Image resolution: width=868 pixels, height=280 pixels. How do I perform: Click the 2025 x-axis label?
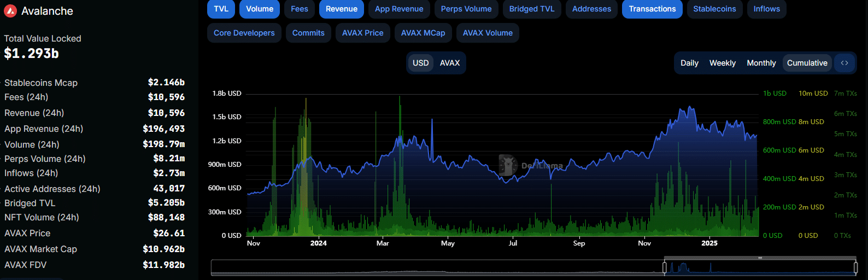pos(709,243)
